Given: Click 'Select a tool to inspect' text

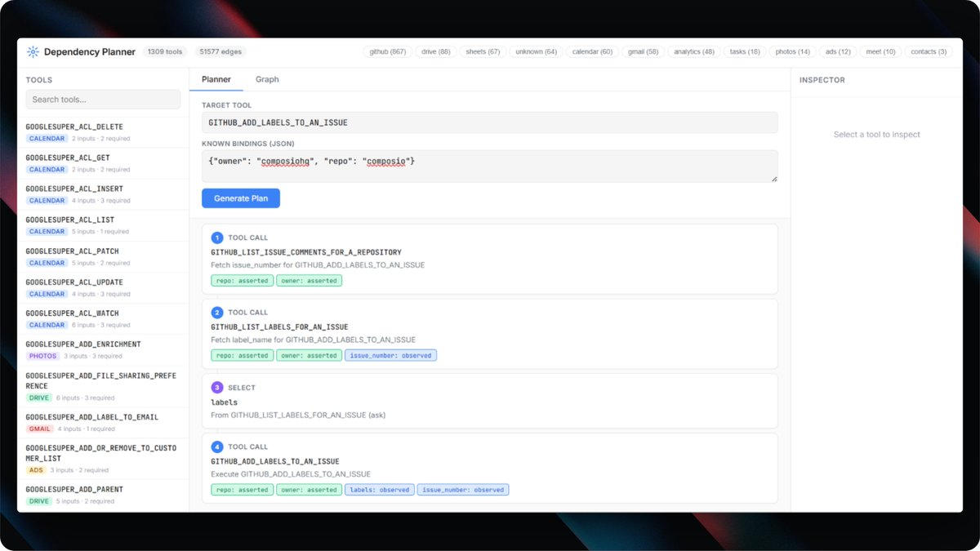Looking at the screenshot, I should coord(876,135).
